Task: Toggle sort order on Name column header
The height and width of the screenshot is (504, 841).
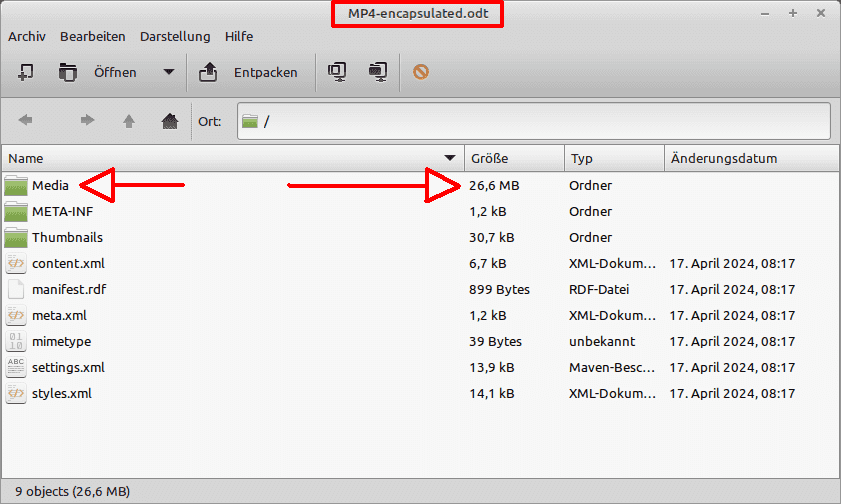Action: (232, 158)
